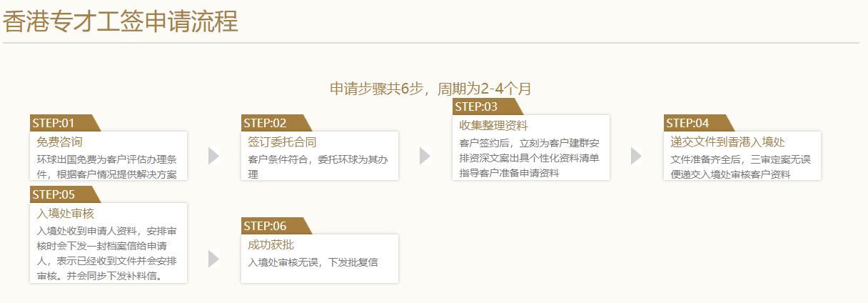The width and height of the screenshot is (868, 303).
Task: Click the STEP:05 badge label
Action: 54,194
